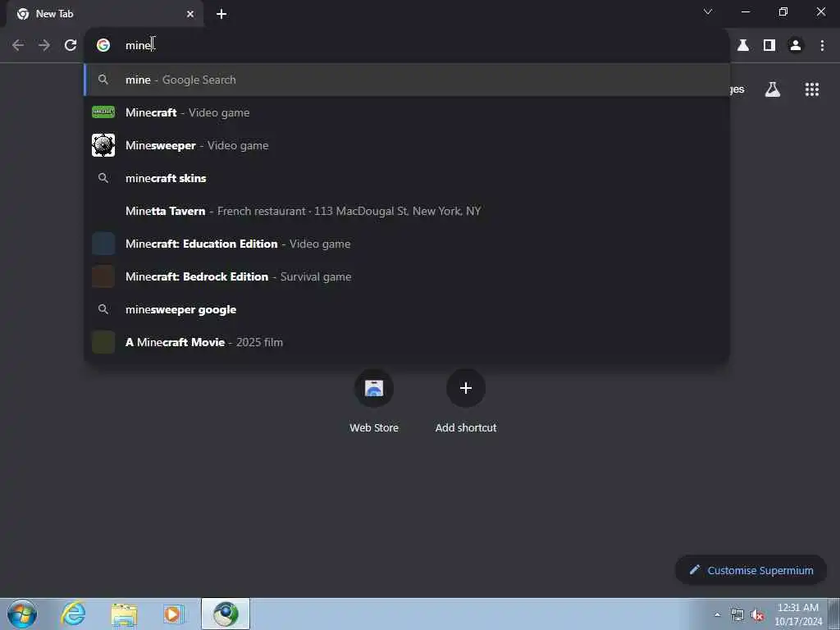840x630 pixels.
Task: Click the Supermium browser taskbar icon
Action: (x=226, y=614)
